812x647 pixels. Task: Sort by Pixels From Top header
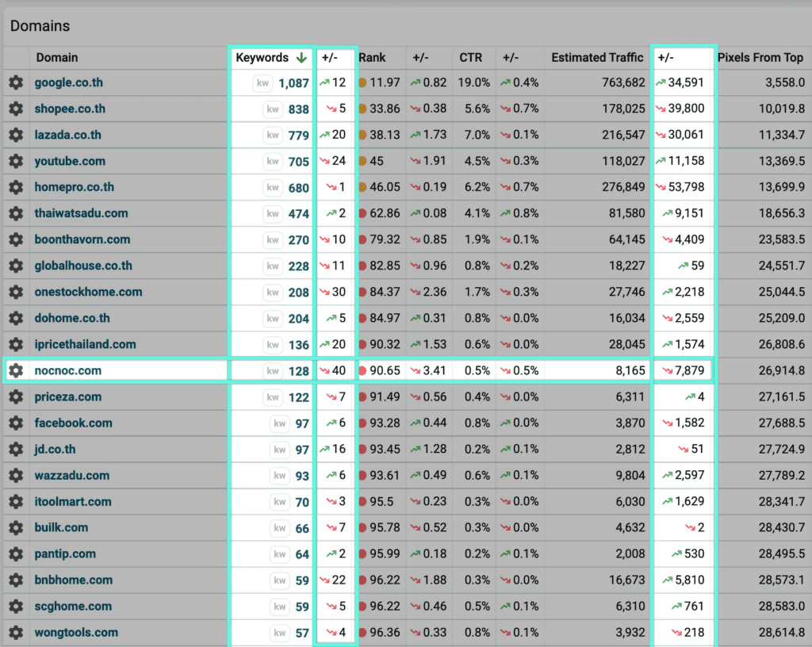point(760,57)
